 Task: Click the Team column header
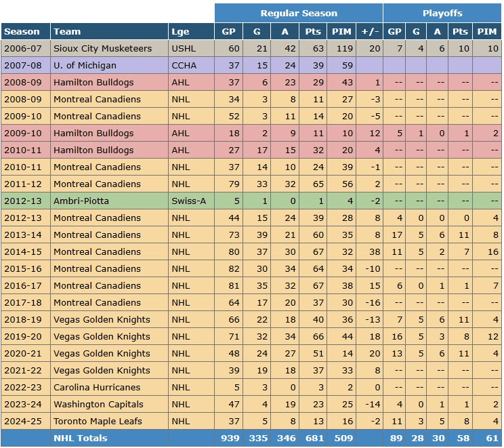tap(109, 32)
